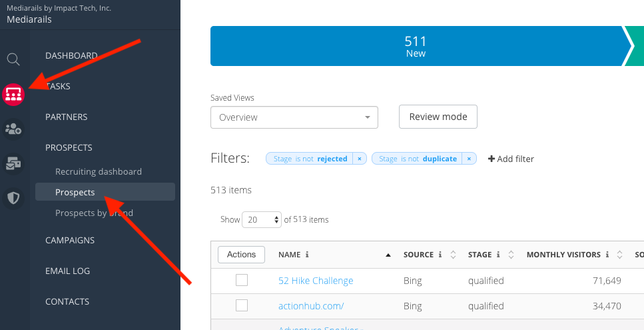This screenshot has height=330, width=644.
Task: Click info icon next to MONTHLY VISITORS
Action: click(x=607, y=255)
